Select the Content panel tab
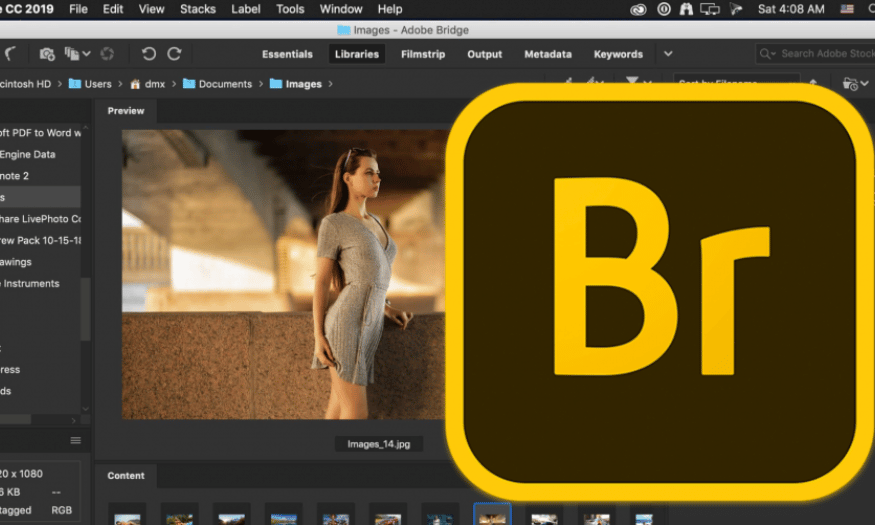The image size is (875, 525). 126,475
